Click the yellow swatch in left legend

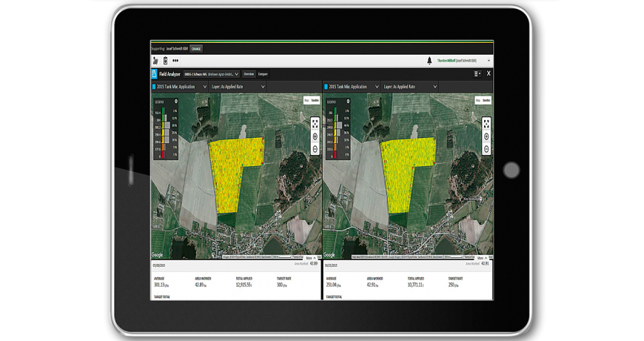pos(164,133)
